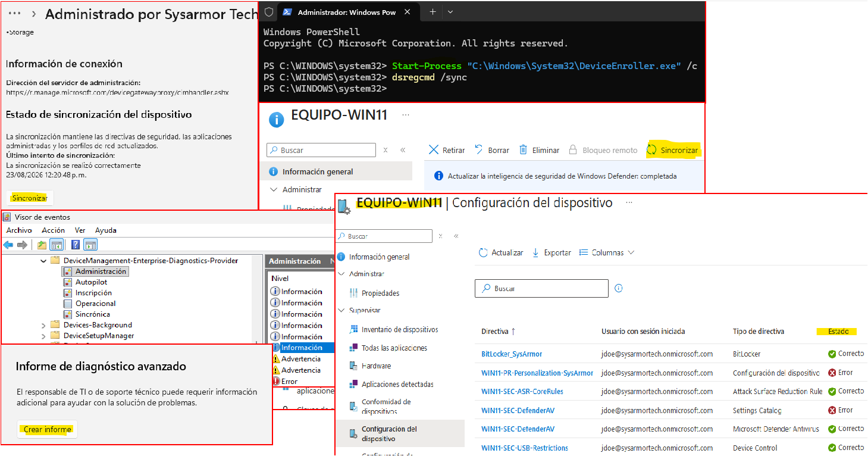Image resolution: width=868 pixels, height=456 pixels.
Task: Toggle the show/hide action pane icon in Visor de eventos
Action: [90, 245]
